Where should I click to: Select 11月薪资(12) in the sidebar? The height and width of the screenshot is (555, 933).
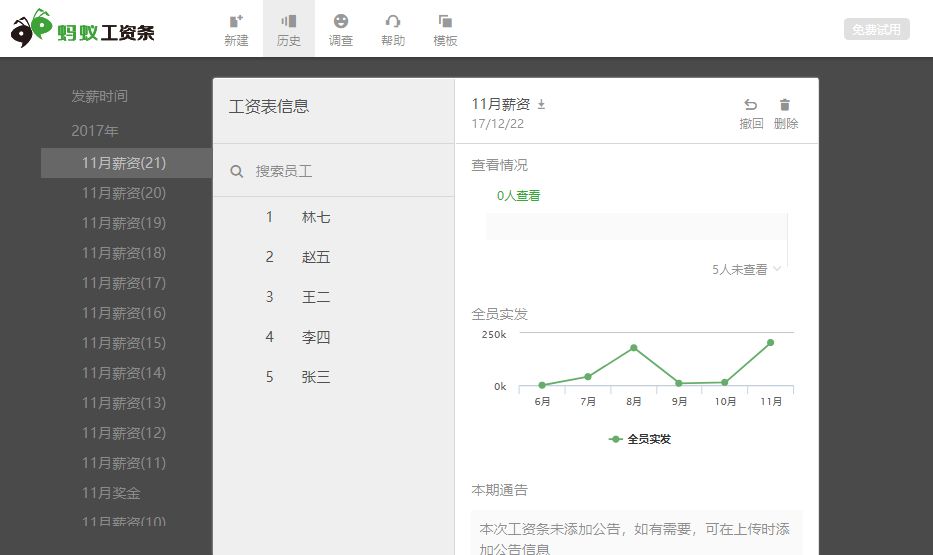tap(126, 432)
